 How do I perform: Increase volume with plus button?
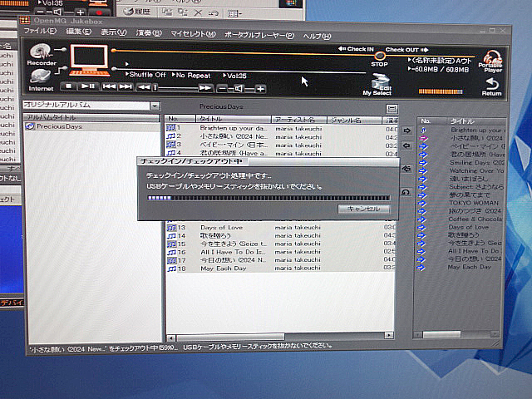[260, 89]
